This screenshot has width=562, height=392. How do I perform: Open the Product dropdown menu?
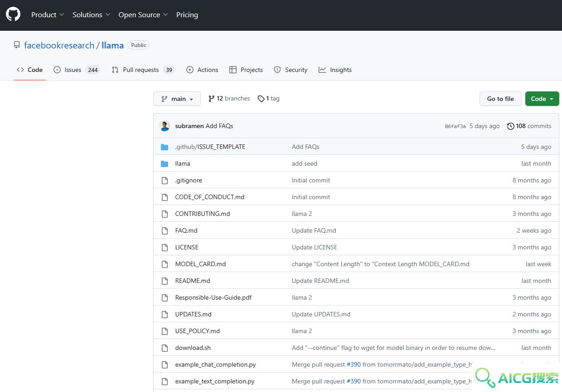coord(48,15)
